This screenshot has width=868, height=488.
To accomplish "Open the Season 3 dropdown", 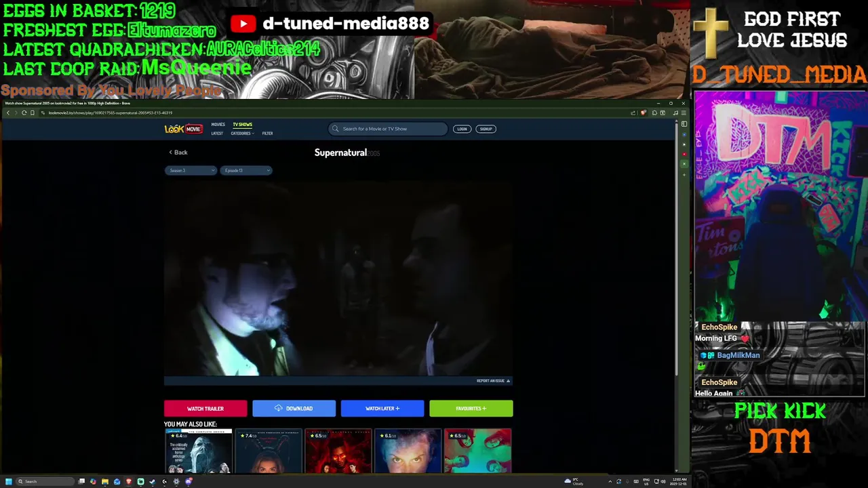I will point(190,171).
